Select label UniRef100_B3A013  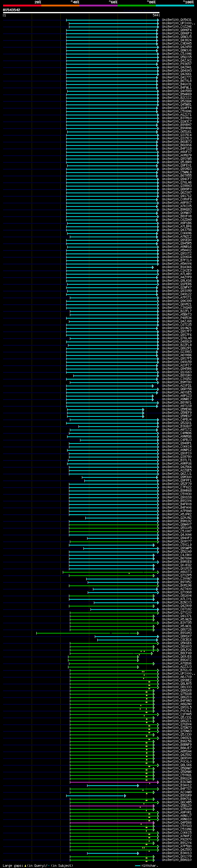[x=176, y=853]
